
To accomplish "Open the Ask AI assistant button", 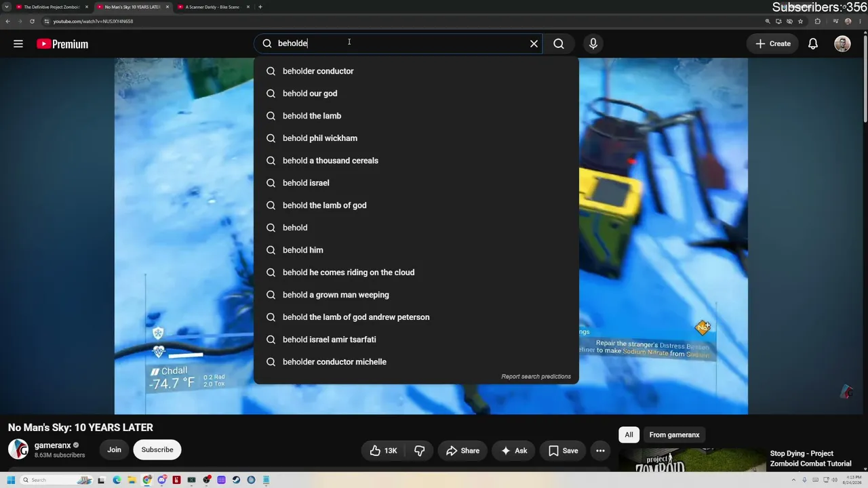I will pos(514,451).
